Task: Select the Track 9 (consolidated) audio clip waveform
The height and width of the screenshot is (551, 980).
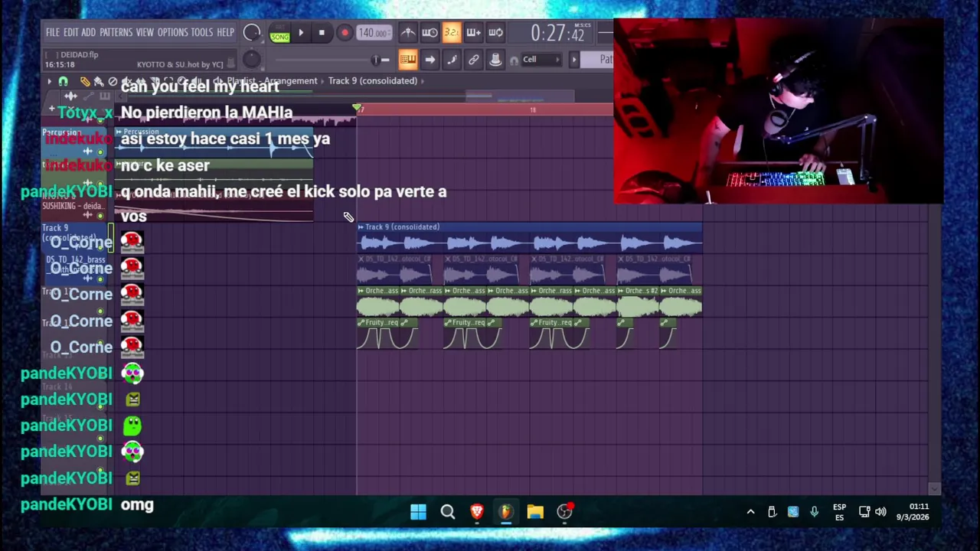Action: click(x=529, y=243)
